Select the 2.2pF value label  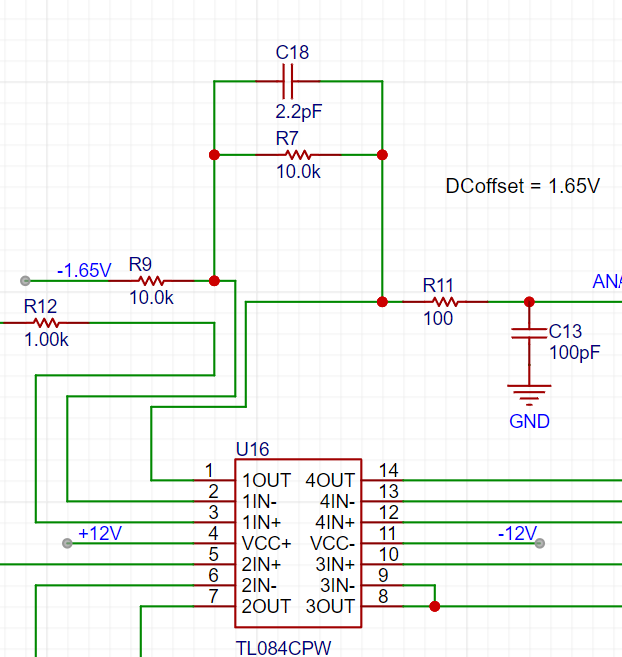pyautogui.click(x=298, y=112)
